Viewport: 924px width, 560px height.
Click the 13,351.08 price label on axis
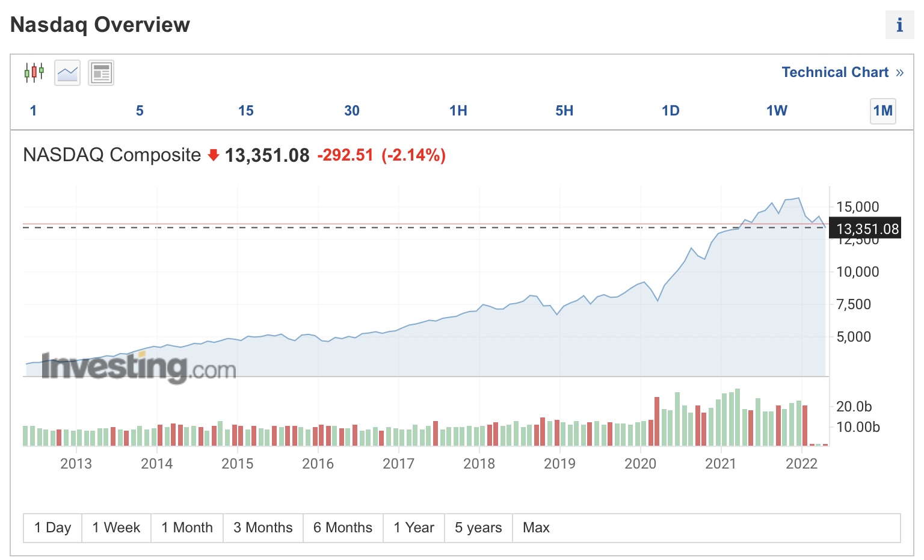pos(867,229)
